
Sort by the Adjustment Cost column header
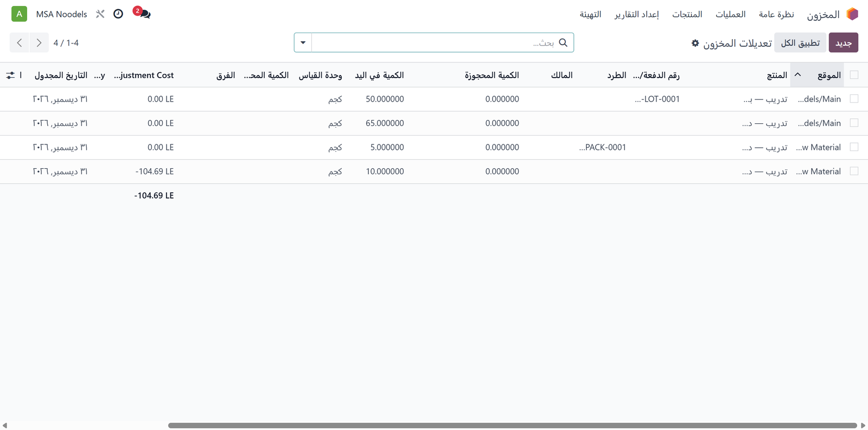click(144, 75)
